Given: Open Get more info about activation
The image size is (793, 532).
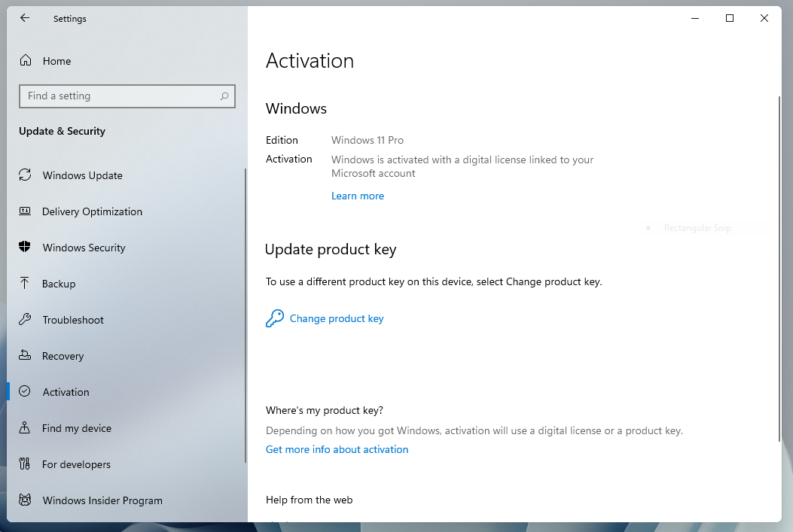Looking at the screenshot, I should point(337,449).
